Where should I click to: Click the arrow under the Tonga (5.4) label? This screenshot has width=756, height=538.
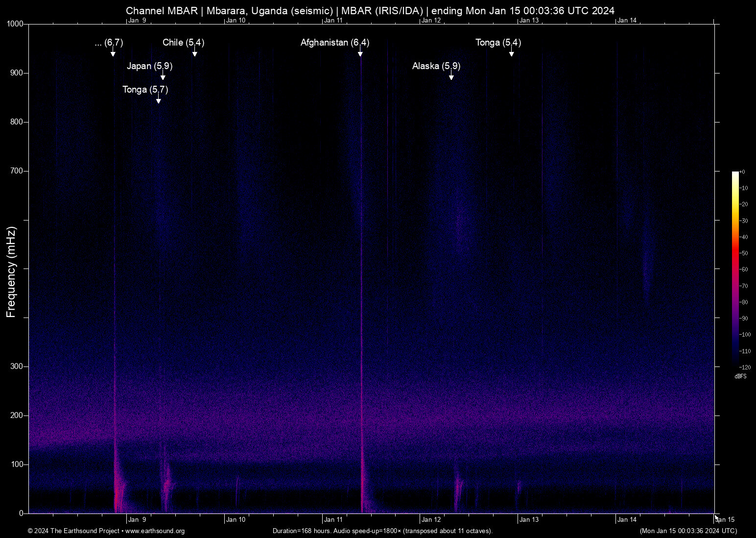511,52
